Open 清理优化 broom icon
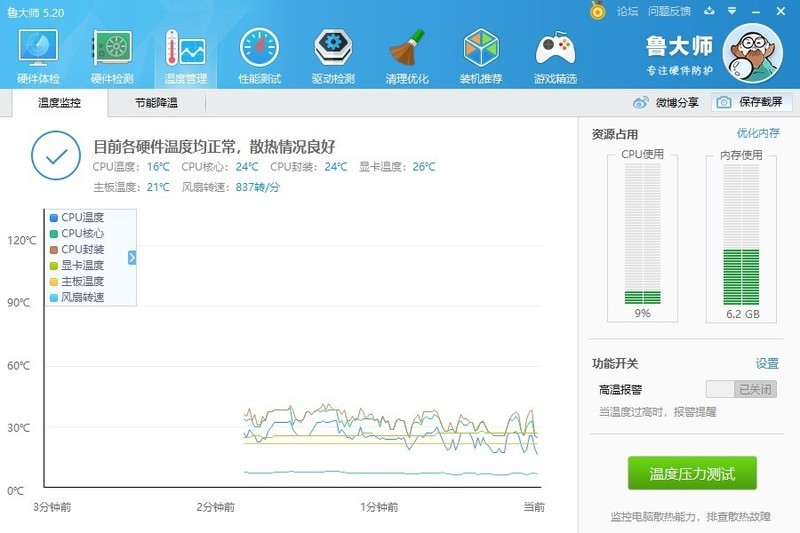This screenshot has width=800, height=533. 407,48
